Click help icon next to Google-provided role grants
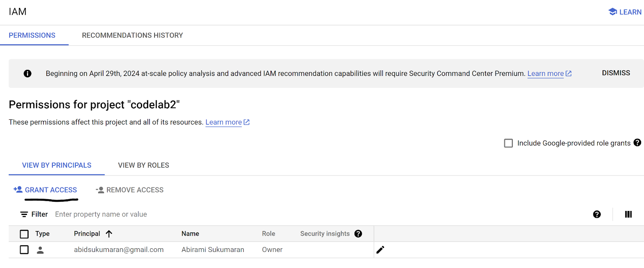Screen dimensions: 644x268 [638, 143]
